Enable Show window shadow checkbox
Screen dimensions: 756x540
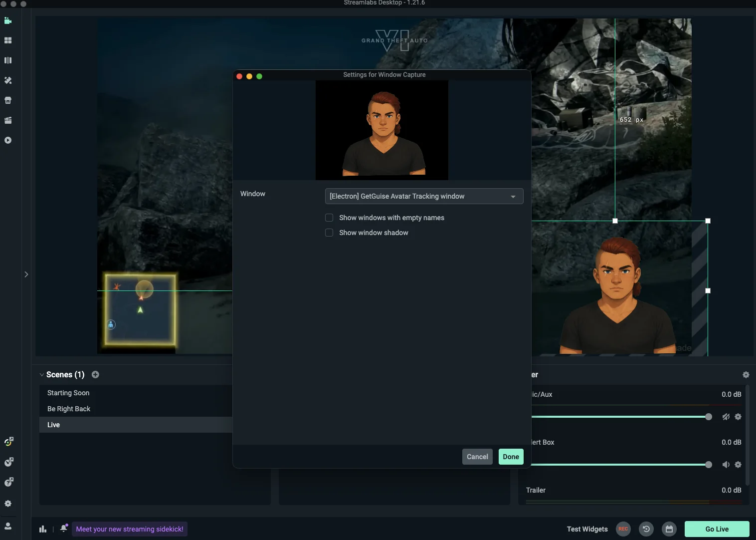point(329,233)
